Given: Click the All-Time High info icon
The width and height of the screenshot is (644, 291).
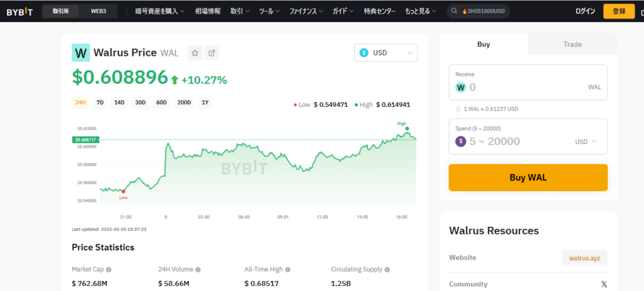Looking at the screenshot, I should 288,270.
